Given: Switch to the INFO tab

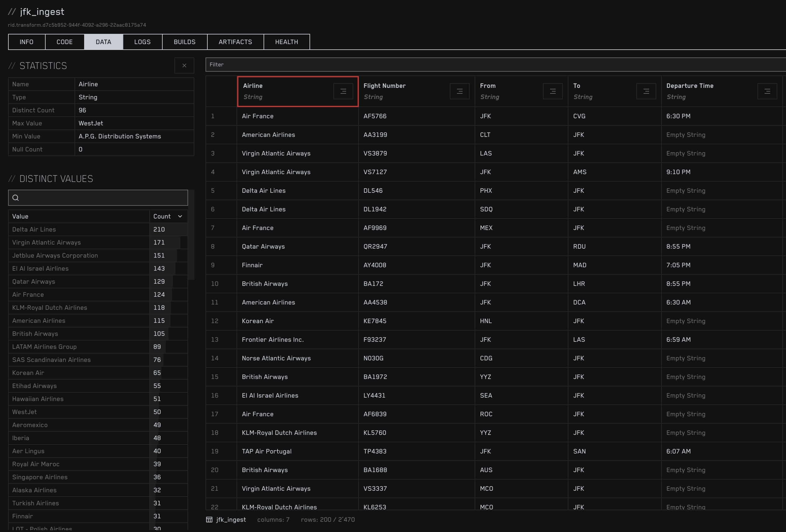Looking at the screenshot, I should coord(27,42).
